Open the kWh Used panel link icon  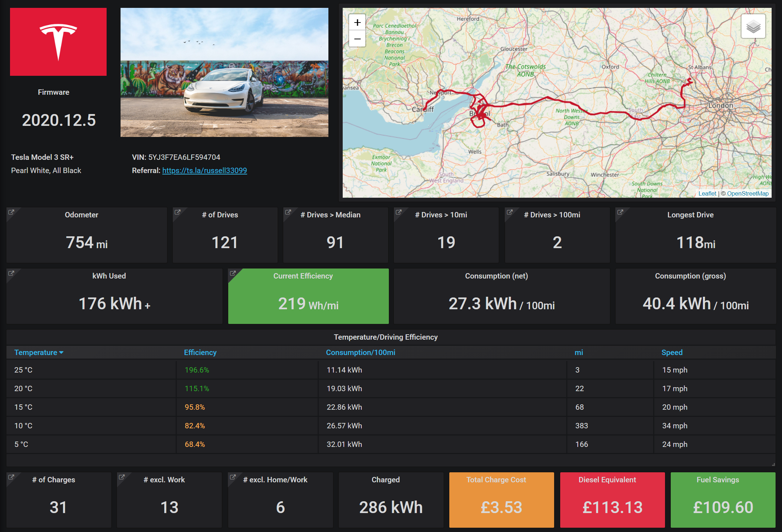[11, 273]
